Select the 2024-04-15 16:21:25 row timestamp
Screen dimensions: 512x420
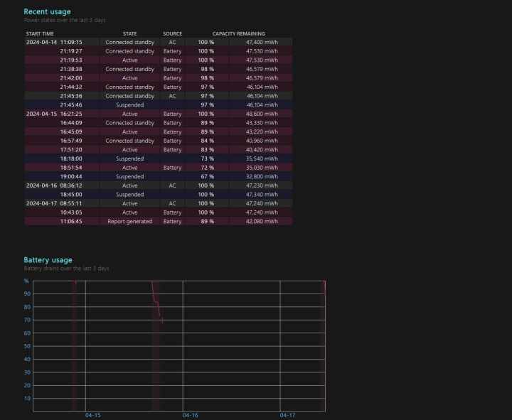(55, 114)
